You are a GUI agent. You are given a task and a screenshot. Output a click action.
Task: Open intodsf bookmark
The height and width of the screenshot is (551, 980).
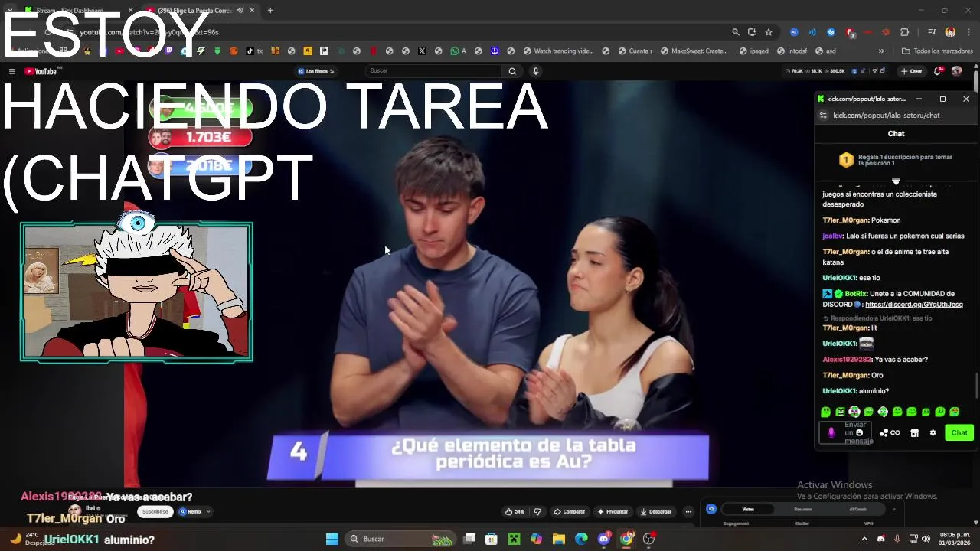point(792,51)
